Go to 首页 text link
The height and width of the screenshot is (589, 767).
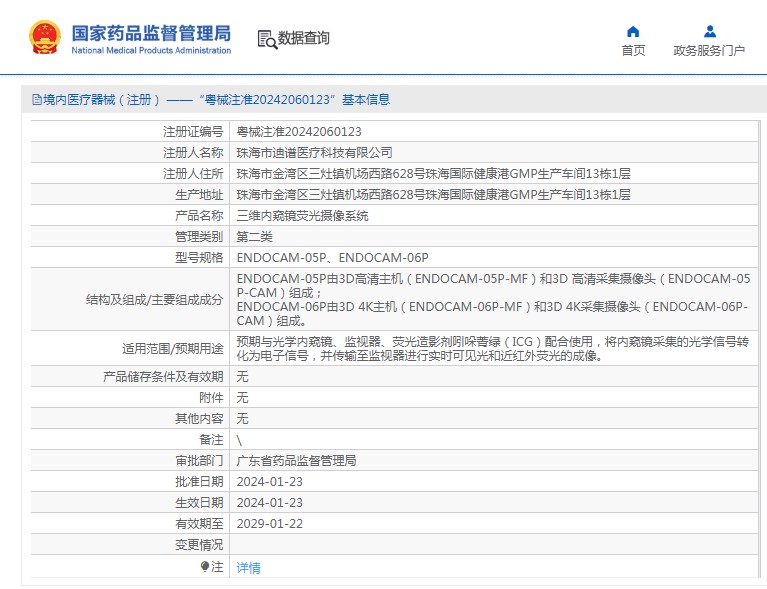click(x=632, y=51)
